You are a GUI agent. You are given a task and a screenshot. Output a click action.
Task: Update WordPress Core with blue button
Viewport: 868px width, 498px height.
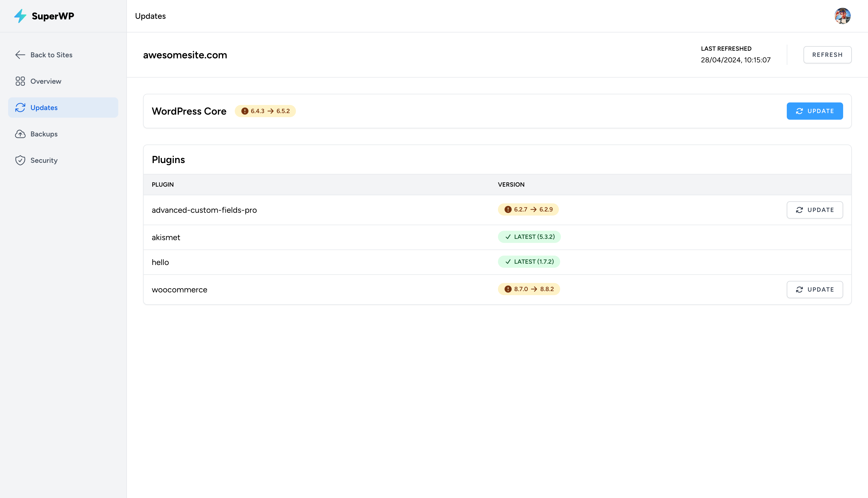pos(815,111)
